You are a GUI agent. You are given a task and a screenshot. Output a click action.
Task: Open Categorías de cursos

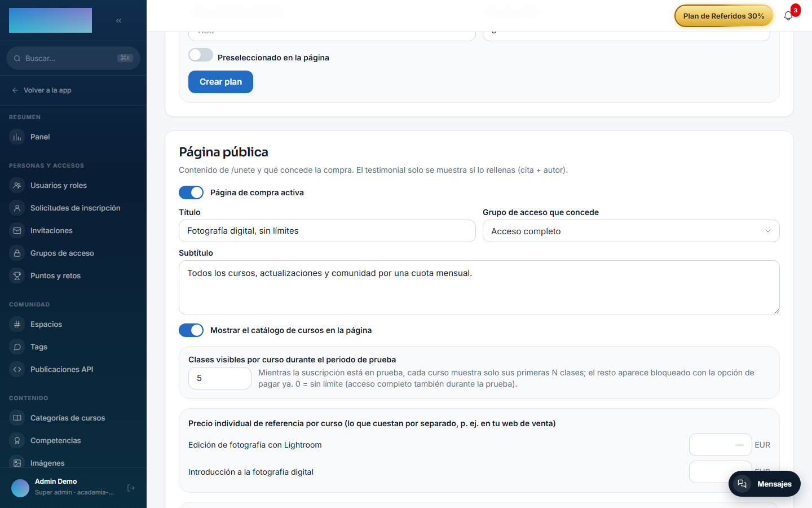(x=73, y=418)
